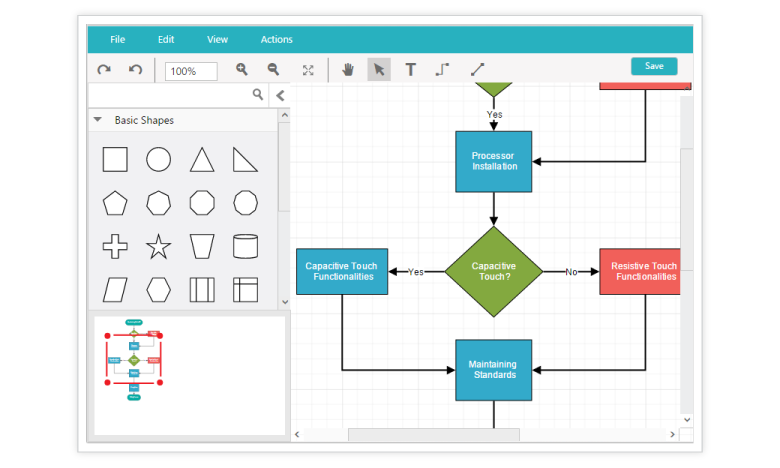Image resolution: width=780 pixels, height=468 pixels.
Task: Collapse the shapes side panel with chevron
Action: coord(280,96)
